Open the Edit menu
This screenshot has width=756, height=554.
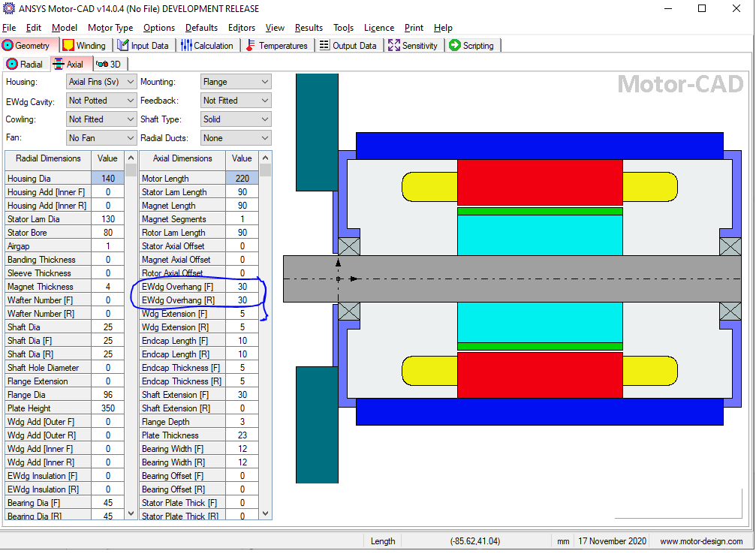click(34, 28)
